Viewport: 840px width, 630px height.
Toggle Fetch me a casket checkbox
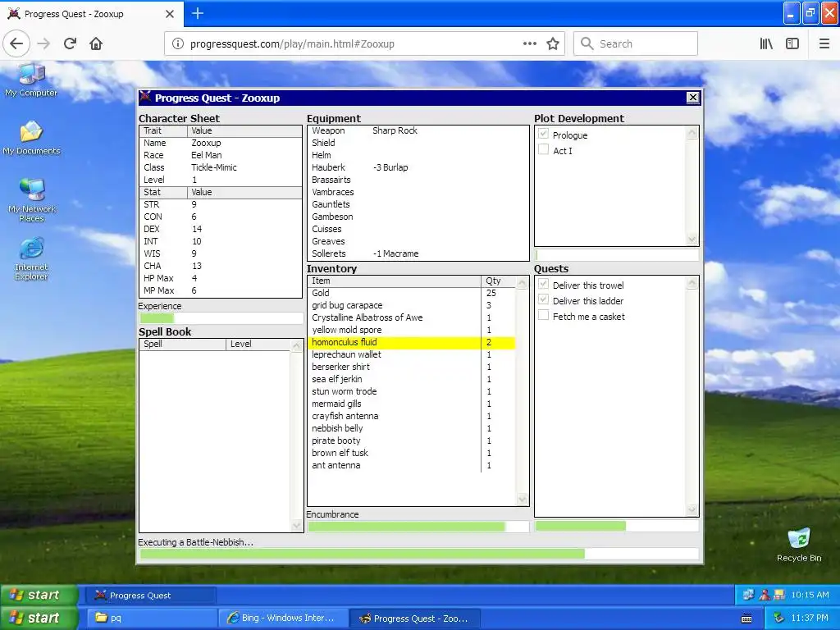[543, 315]
